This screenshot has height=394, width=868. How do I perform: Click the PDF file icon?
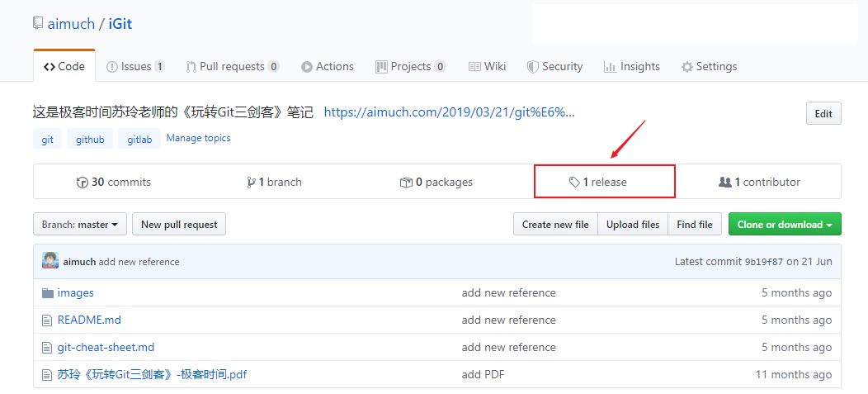click(47, 375)
